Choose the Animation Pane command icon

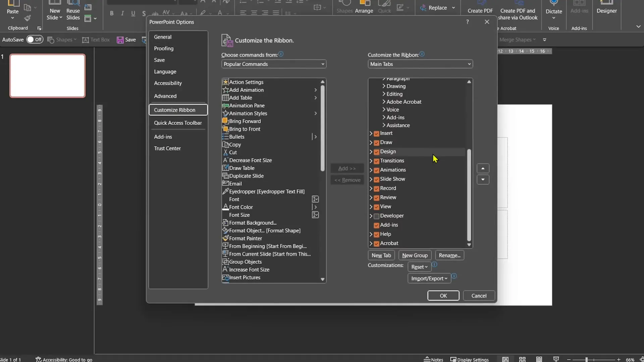[225, 106]
